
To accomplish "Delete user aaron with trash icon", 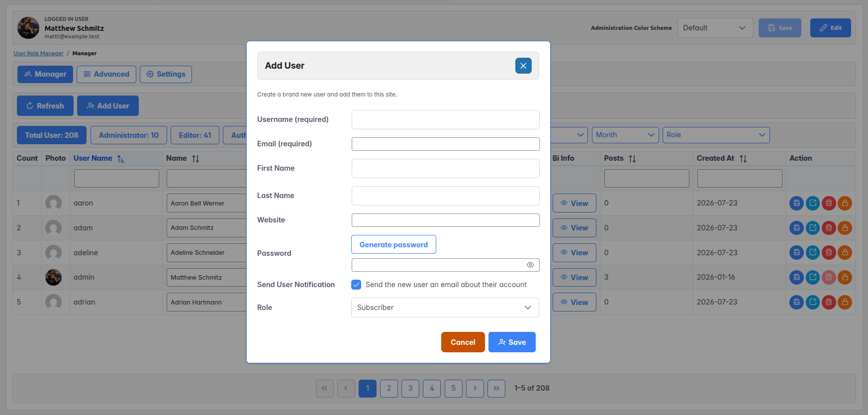I will [x=829, y=203].
